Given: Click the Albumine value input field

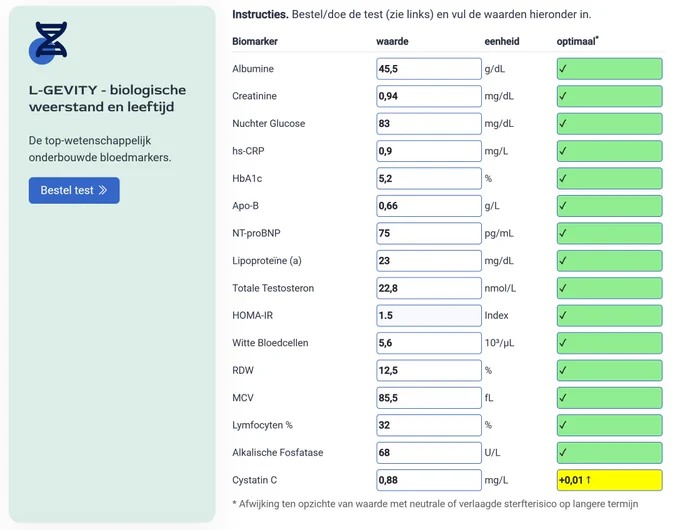Looking at the screenshot, I should tap(429, 69).
